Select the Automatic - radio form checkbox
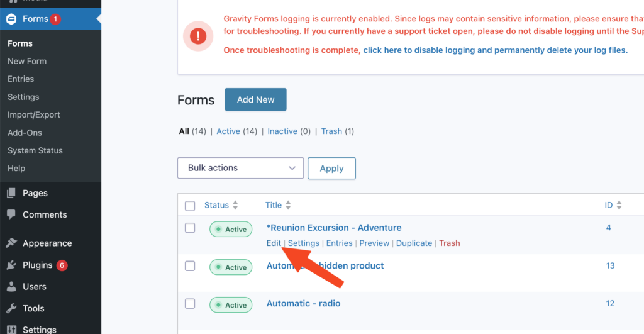 190,303
